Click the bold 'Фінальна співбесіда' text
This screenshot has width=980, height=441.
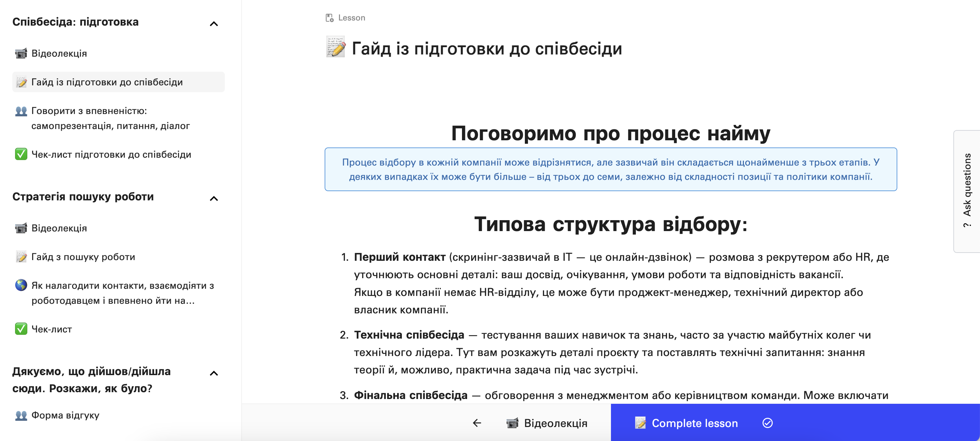click(x=410, y=395)
